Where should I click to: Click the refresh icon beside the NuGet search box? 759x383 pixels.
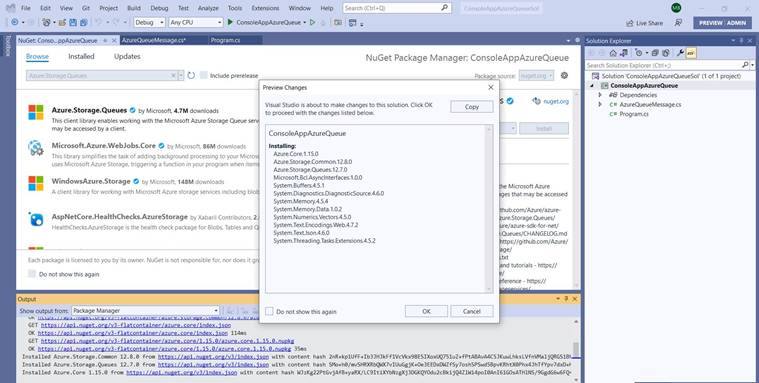(x=191, y=76)
